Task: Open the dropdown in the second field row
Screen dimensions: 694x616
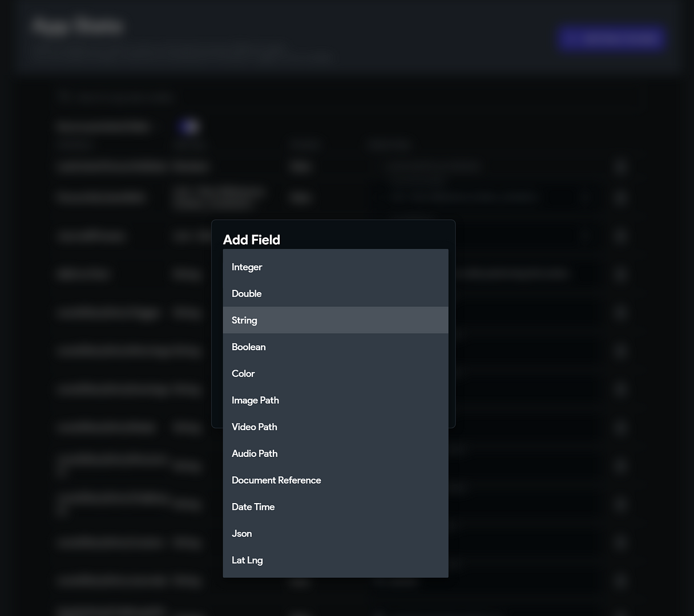Action: 584,197
